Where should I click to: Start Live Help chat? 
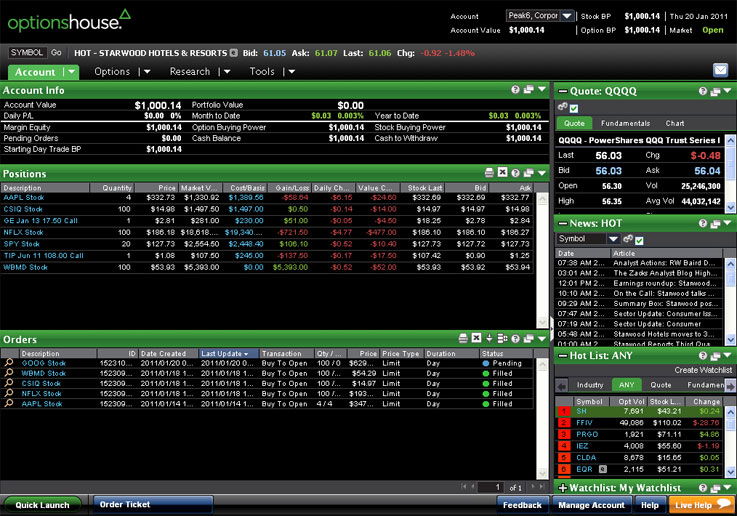tap(701, 505)
